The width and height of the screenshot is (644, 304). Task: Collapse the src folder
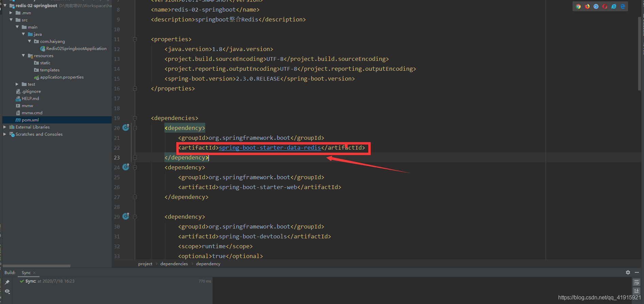[11, 20]
